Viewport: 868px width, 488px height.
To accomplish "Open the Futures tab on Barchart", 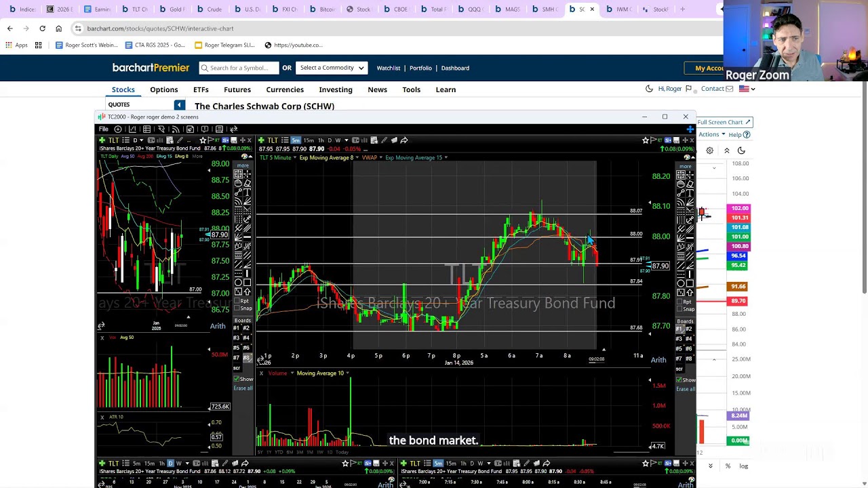I will (x=237, y=89).
